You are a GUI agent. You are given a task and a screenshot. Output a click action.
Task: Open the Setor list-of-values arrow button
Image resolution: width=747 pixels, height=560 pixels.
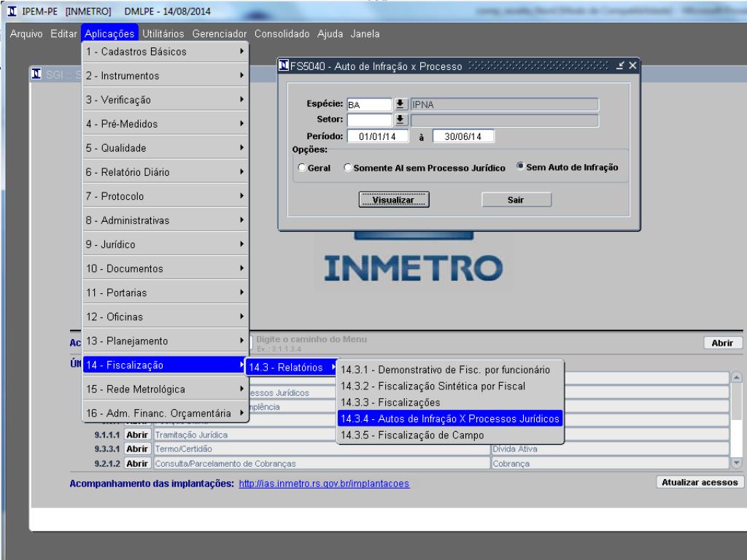click(x=400, y=120)
